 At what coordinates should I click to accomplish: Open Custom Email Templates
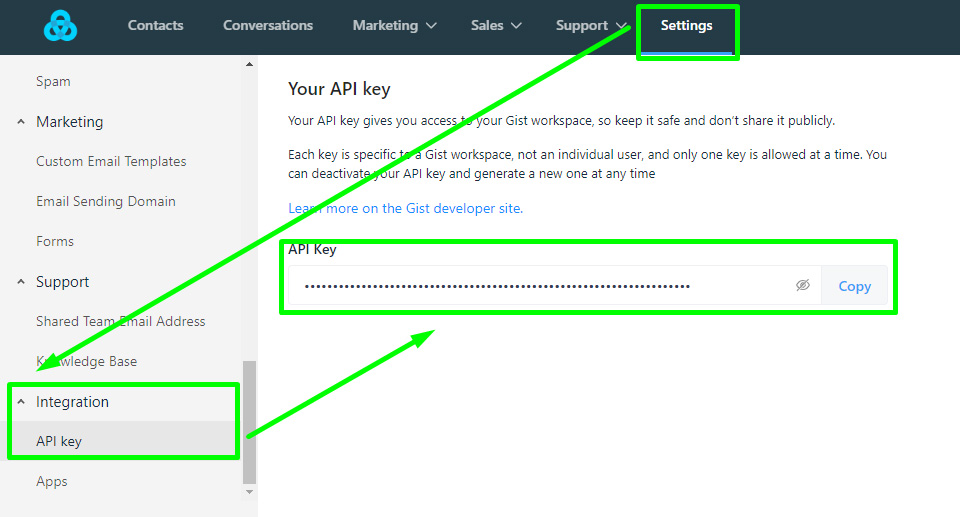coord(111,162)
